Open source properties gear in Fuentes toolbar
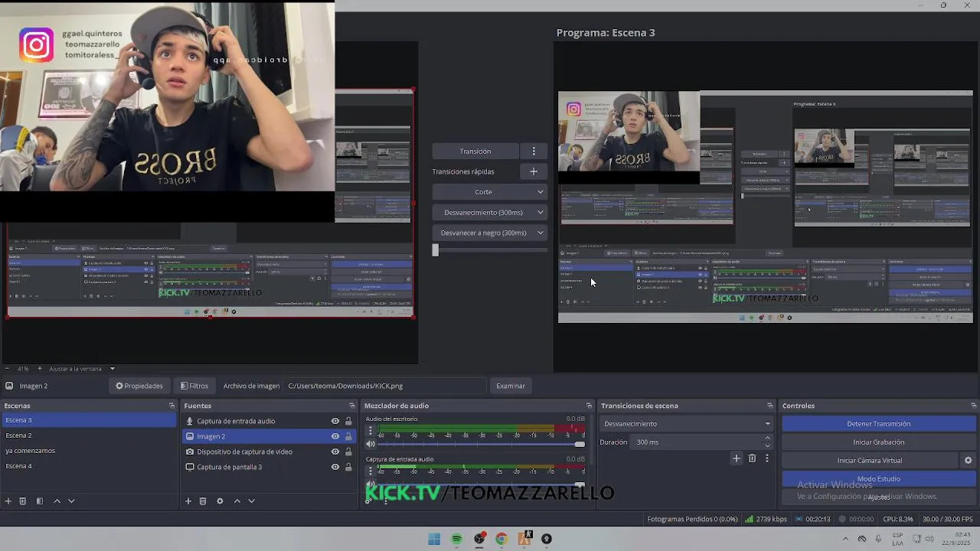 point(220,501)
